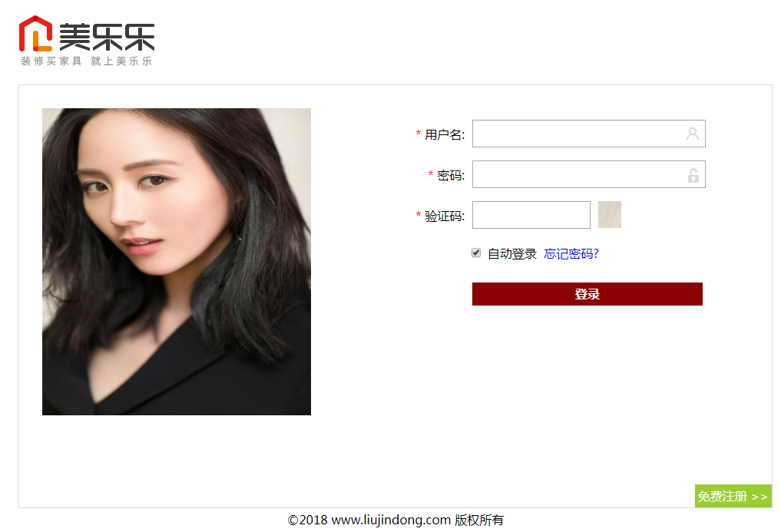Focus the 密码 input field
Viewport: 781px width, 532px height.
point(589,174)
